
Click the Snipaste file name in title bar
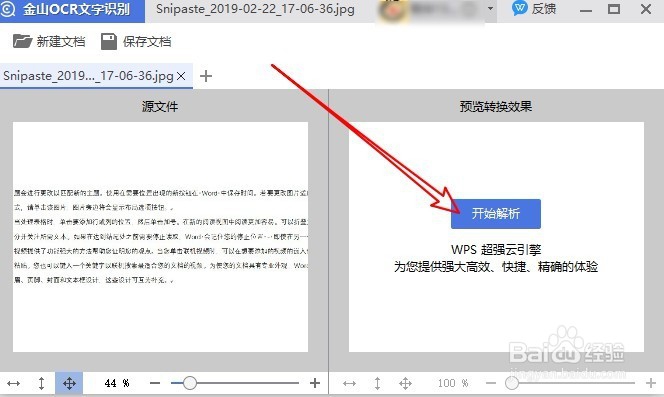point(255,9)
